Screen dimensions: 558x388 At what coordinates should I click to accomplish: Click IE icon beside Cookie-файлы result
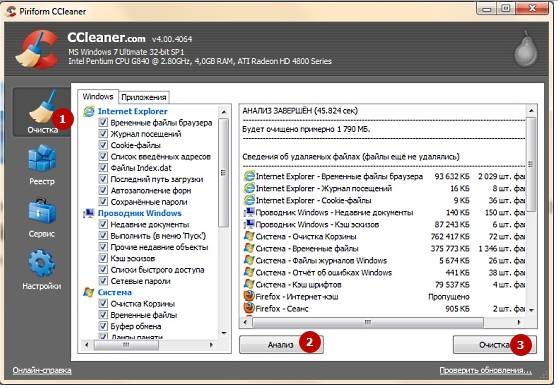(249, 200)
